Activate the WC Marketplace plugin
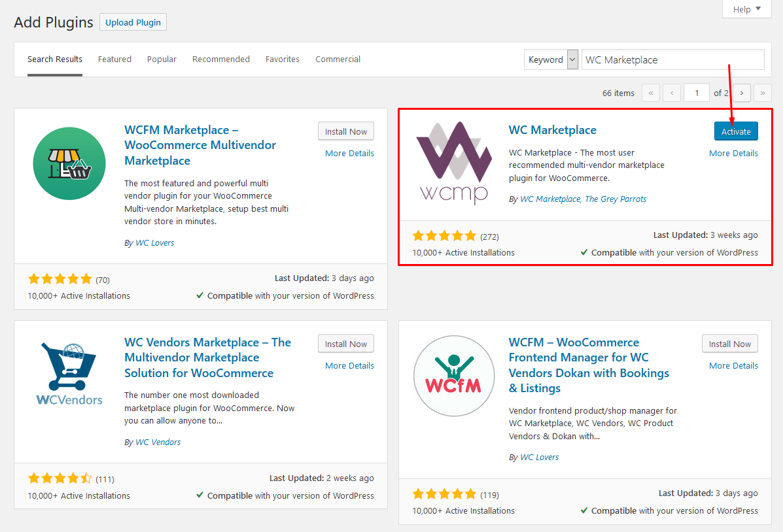The width and height of the screenshot is (783, 532). (736, 131)
